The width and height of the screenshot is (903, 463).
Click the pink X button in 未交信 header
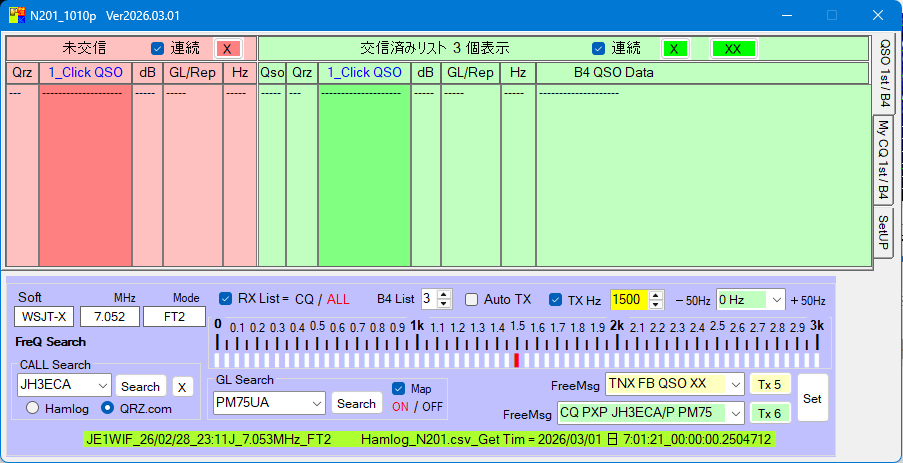[x=228, y=49]
